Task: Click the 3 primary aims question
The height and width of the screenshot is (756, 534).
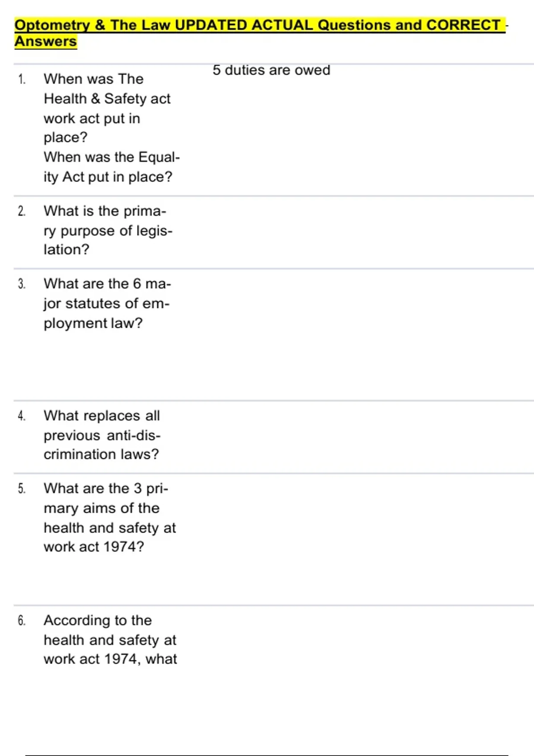Action: point(109,517)
